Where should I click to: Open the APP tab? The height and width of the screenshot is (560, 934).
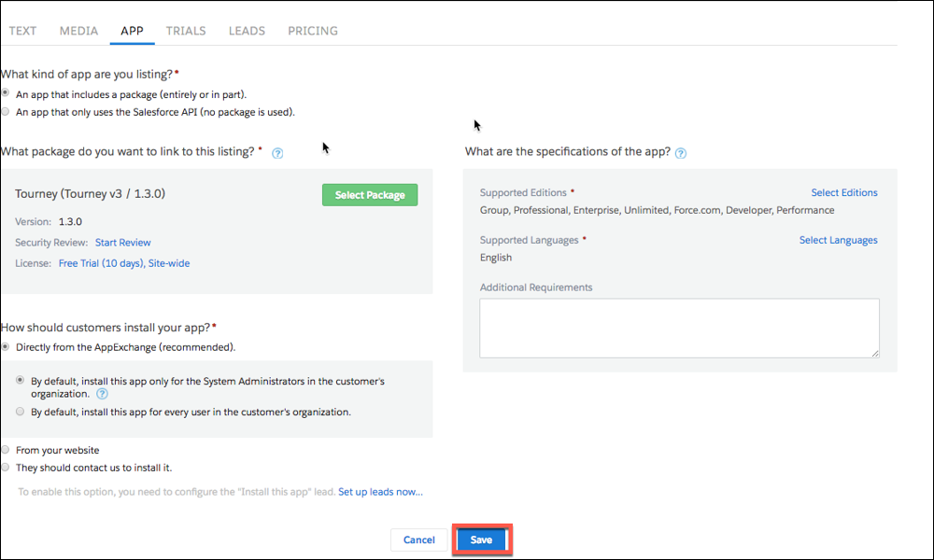[133, 31]
